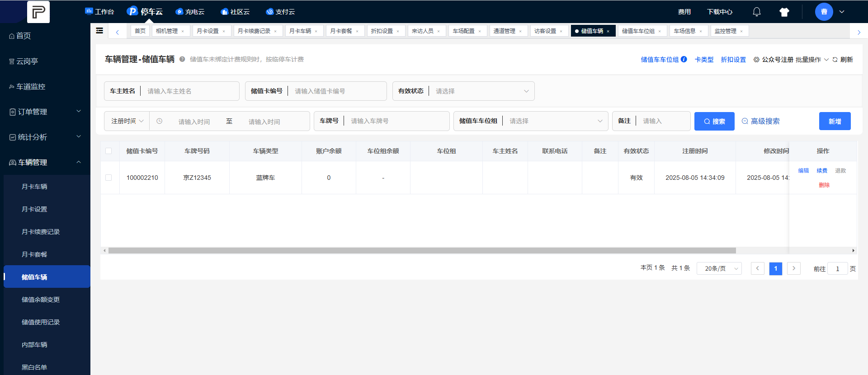Toggle the sidebar collapse hamburger icon
Screen dimensions: 868x375
[99, 31]
